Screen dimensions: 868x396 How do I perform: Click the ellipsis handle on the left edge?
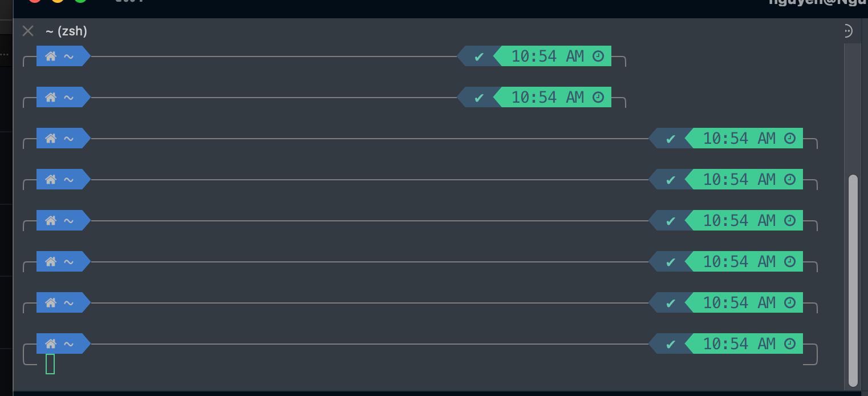3,53
